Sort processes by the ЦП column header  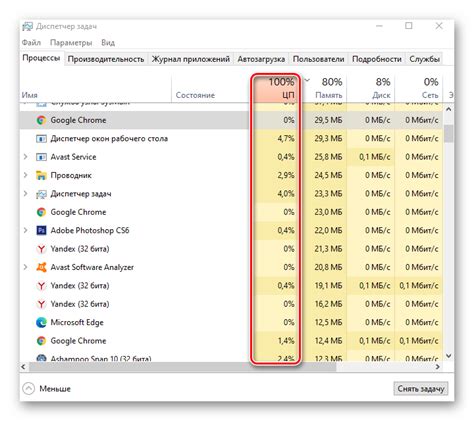pos(276,88)
